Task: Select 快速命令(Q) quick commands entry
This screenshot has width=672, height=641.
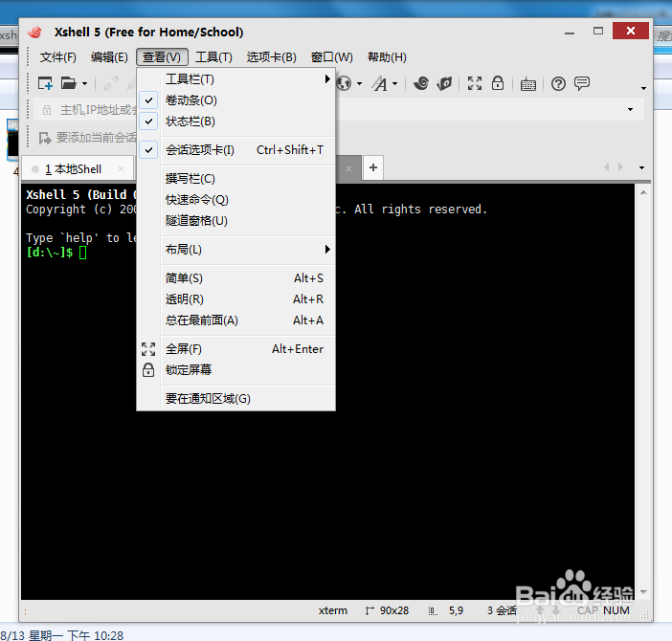Action: tap(236, 200)
